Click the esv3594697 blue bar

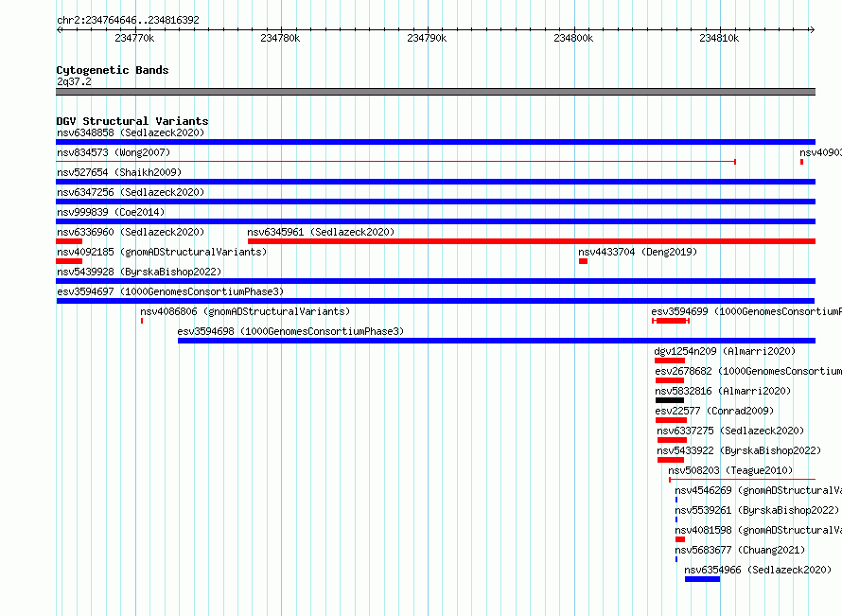[435, 301]
